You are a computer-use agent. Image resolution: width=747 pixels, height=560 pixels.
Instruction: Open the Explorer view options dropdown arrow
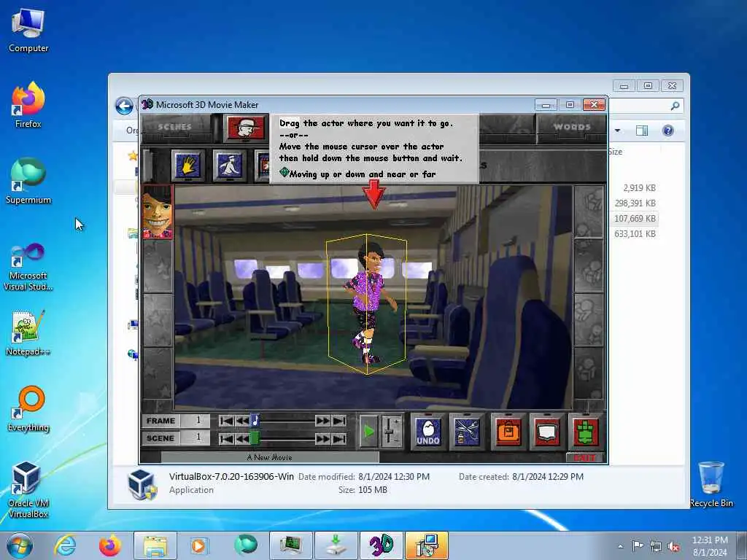618,131
